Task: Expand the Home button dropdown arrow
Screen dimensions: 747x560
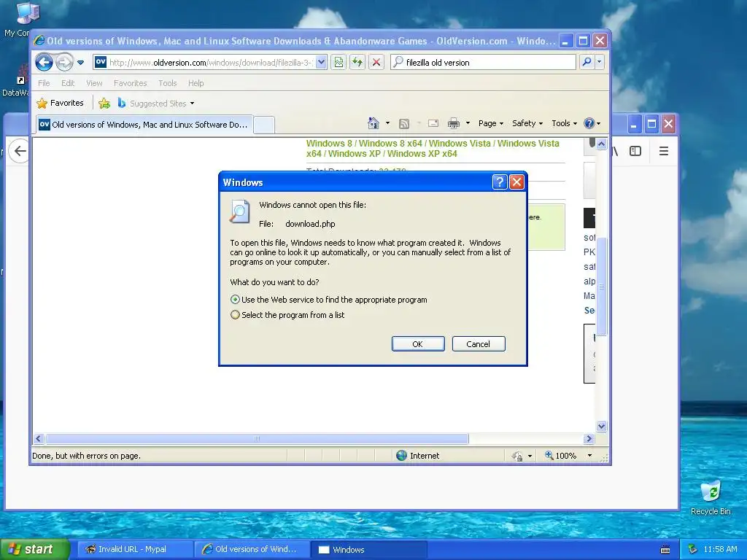Action: pos(387,123)
